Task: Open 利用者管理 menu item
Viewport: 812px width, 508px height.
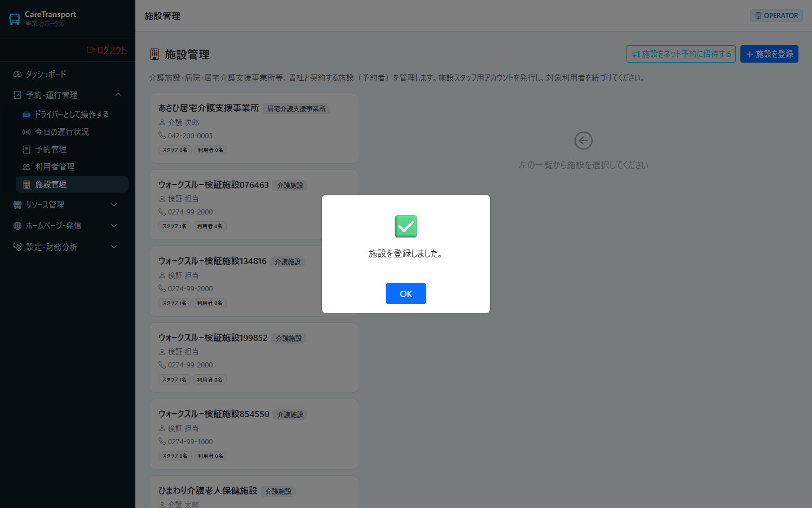Action: tap(72, 167)
